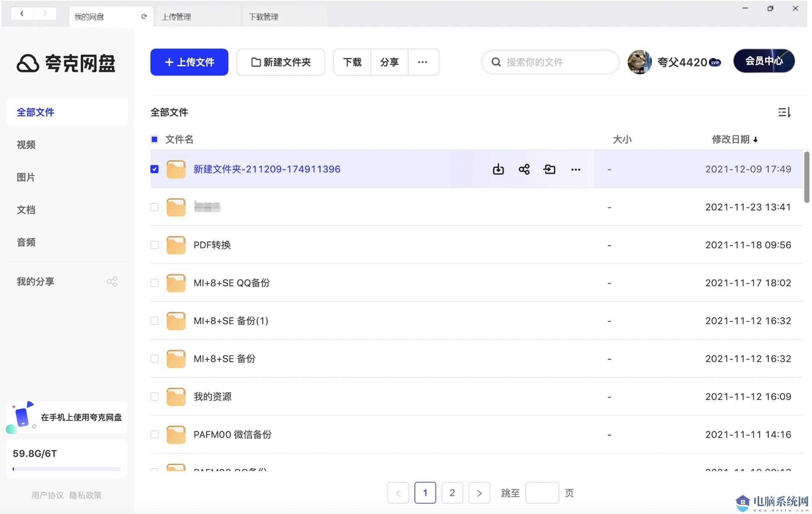Check the PDF转换 checkbox
Viewport: 812px width, 514px height.
[x=155, y=245]
